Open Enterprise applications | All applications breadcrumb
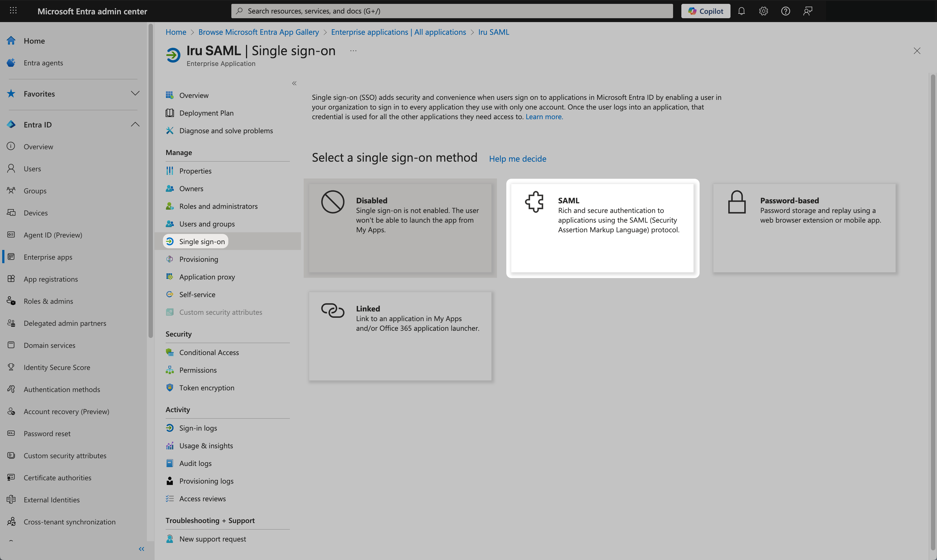 click(398, 32)
